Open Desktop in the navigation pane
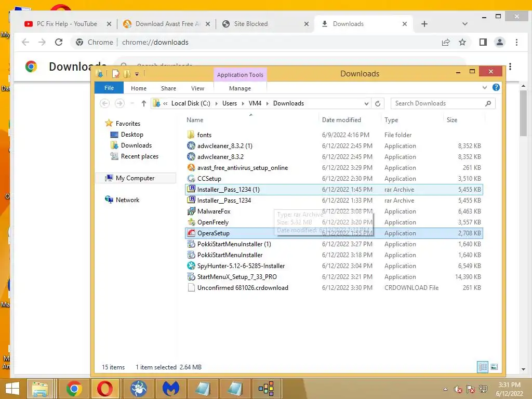Screen dimensions: 532x399 [x=131, y=135]
